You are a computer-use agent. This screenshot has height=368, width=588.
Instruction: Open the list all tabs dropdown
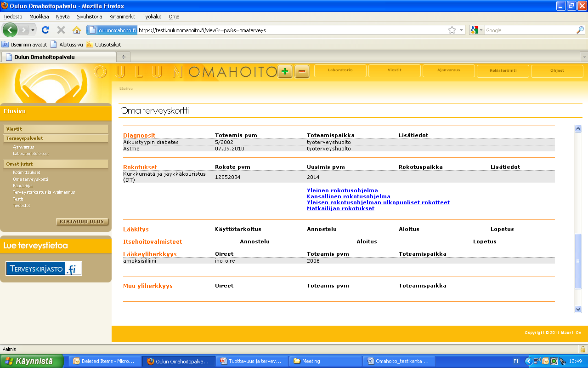tap(584, 57)
